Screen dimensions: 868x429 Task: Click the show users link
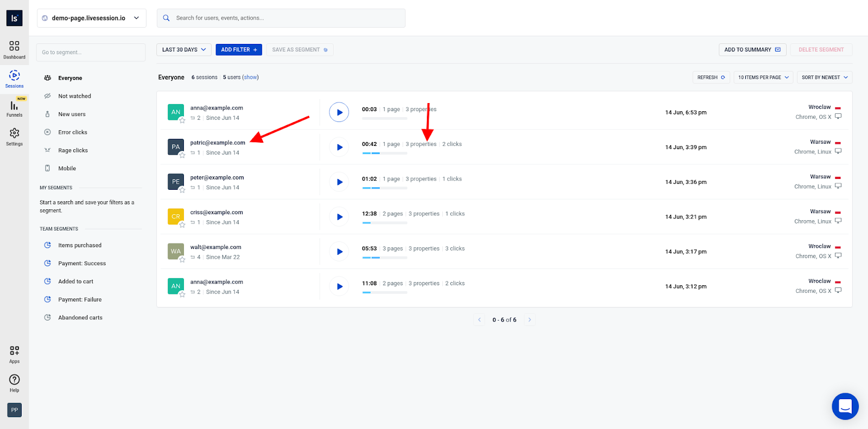click(x=251, y=78)
